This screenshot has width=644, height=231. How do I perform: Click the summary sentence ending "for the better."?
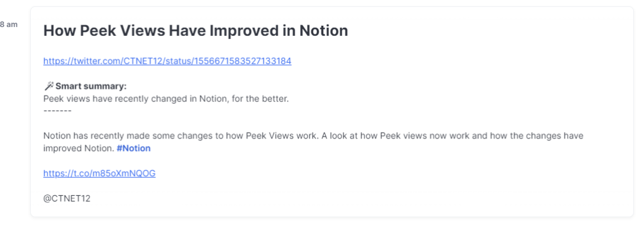pos(166,99)
